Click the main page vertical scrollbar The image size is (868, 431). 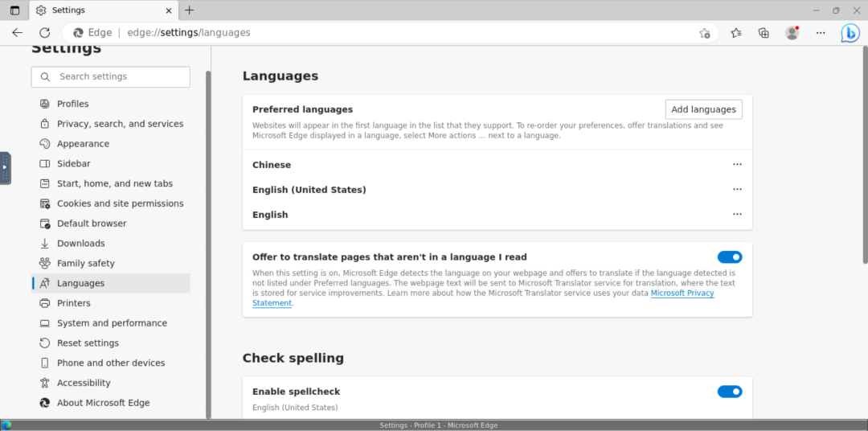pos(866,155)
